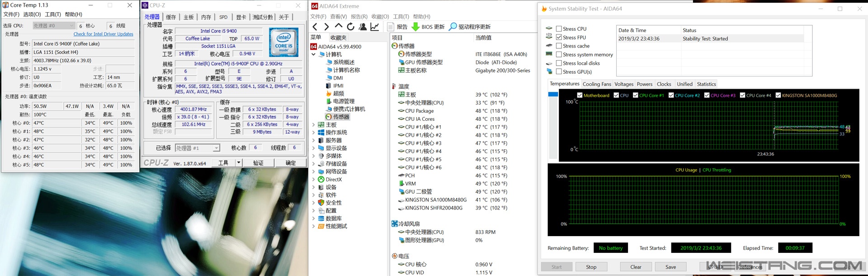868x276 pixels.
Task: Click the AIDA64 forward navigation arrow
Action: (326, 27)
